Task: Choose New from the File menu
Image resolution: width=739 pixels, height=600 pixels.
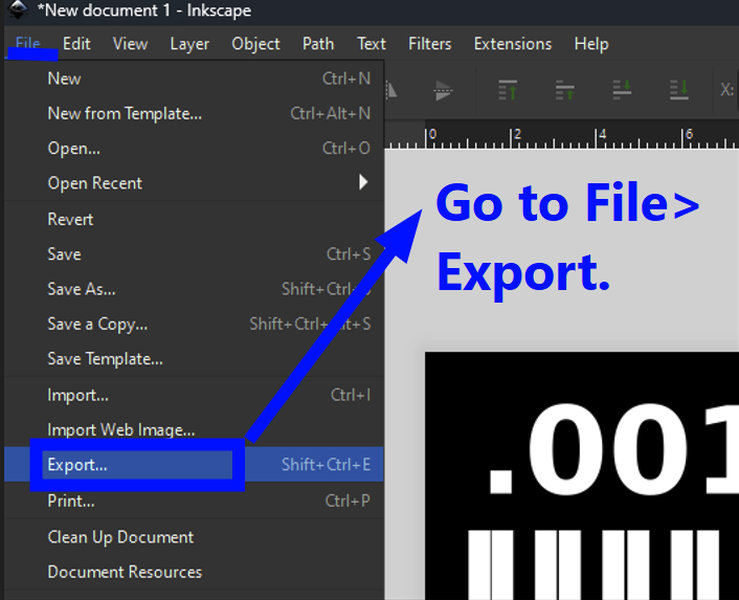Action: point(194,79)
